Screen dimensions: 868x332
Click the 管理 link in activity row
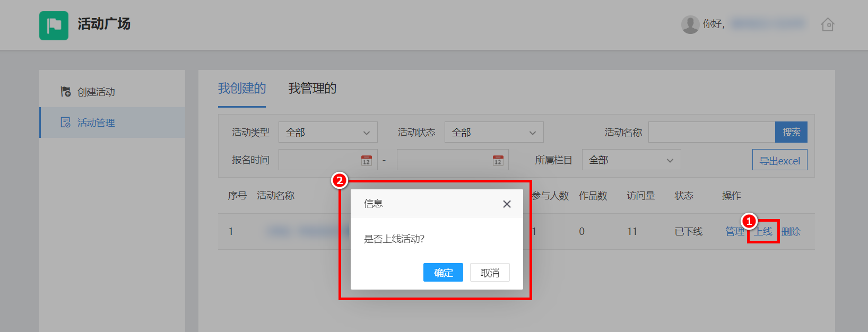click(x=735, y=232)
